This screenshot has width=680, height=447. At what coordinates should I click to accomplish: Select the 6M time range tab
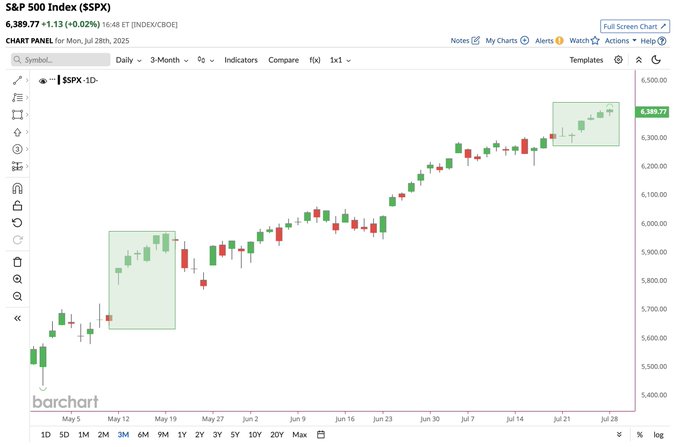click(143, 434)
